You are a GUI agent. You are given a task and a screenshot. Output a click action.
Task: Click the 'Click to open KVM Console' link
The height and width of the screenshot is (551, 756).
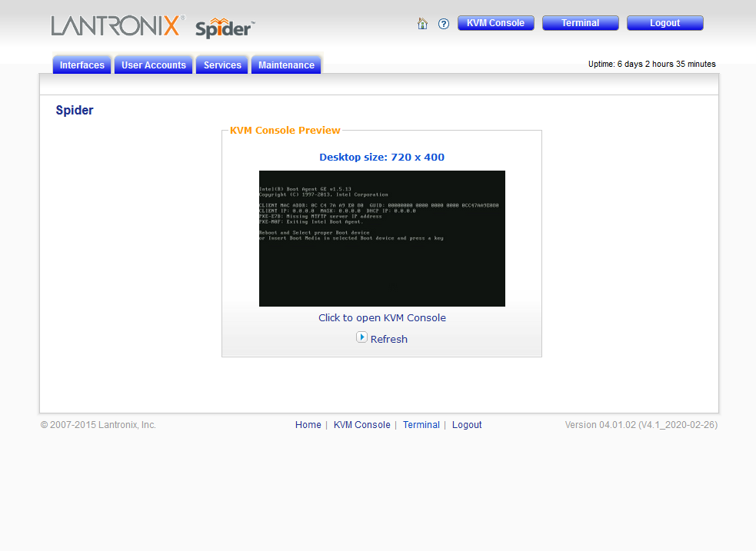[382, 317]
